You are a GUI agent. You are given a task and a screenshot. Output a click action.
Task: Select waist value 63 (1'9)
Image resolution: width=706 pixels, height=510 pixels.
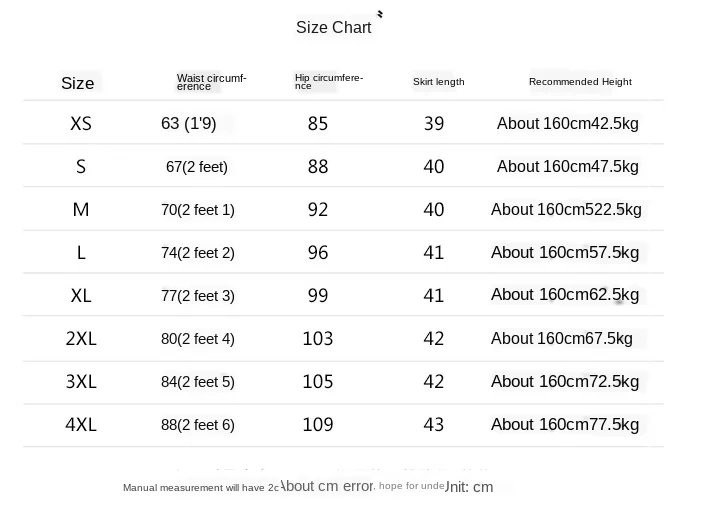189,123
